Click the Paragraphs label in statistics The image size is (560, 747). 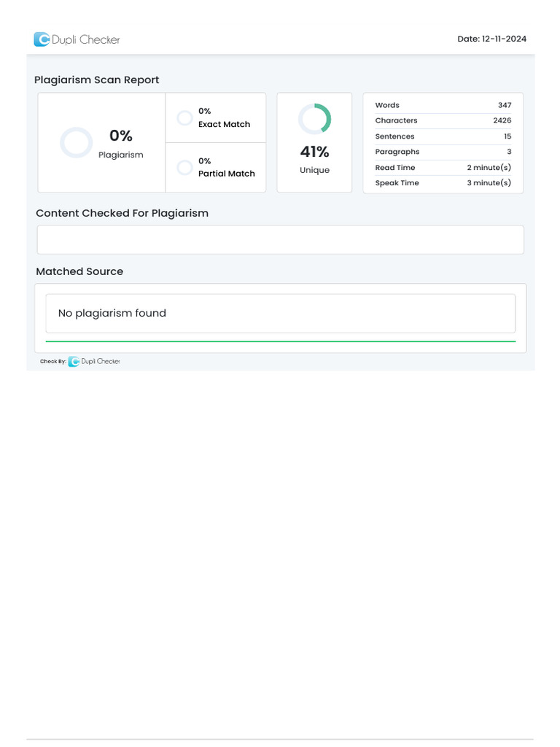point(397,152)
